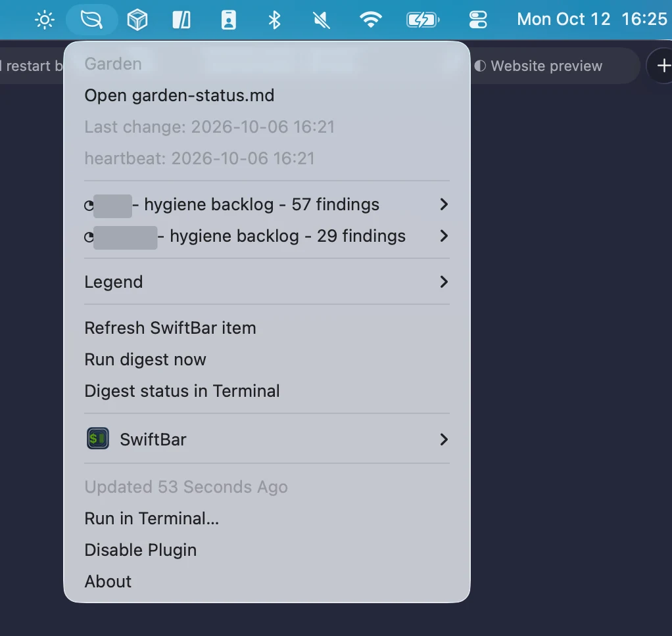Screen dimensions: 672x636
Task: Click the half-circle icon on Website preview tab
Action: pyautogui.click(x=480, y=66)
